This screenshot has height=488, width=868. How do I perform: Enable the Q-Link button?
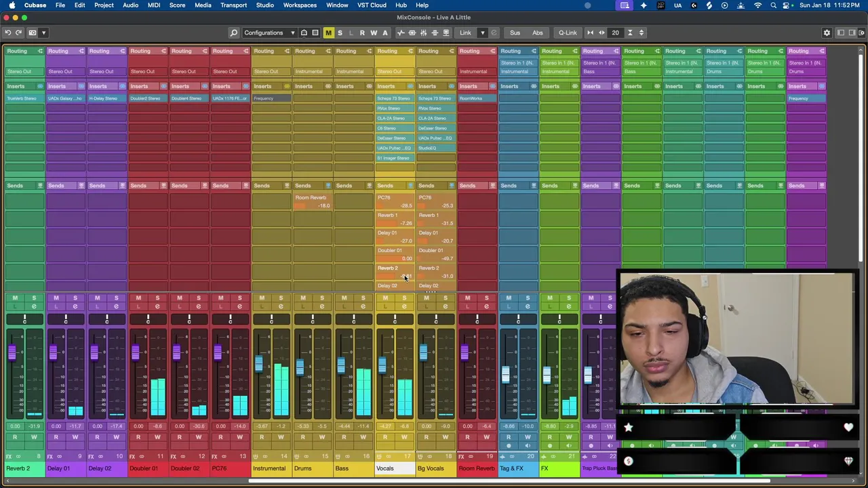[568, 33]
